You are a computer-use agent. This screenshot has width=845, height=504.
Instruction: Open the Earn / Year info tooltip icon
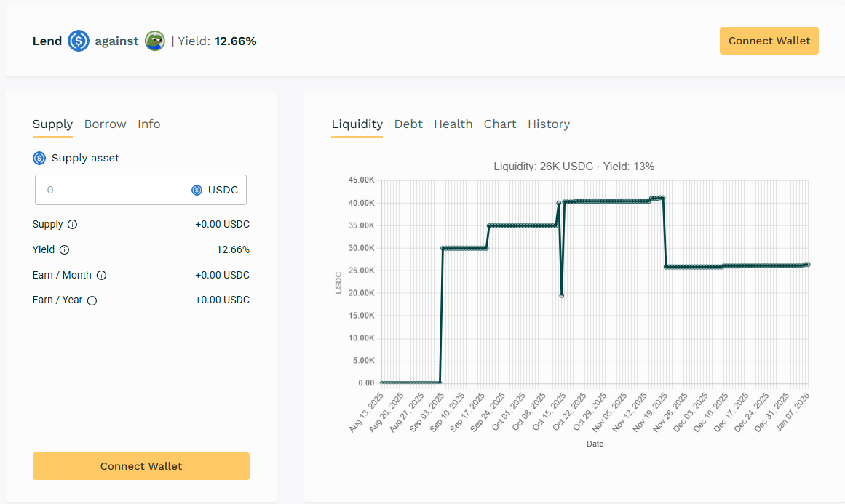[92, 300]
